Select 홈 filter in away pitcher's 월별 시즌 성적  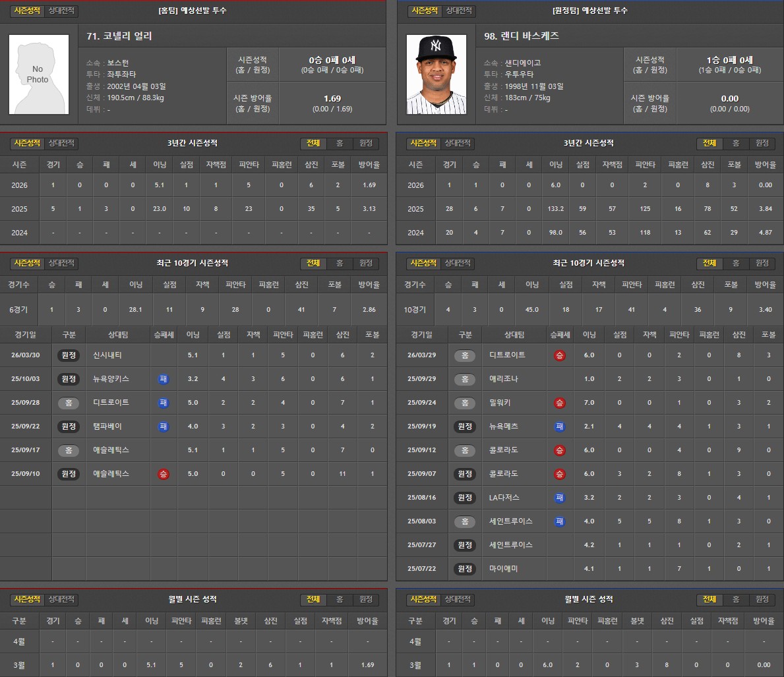coord(736,599)
